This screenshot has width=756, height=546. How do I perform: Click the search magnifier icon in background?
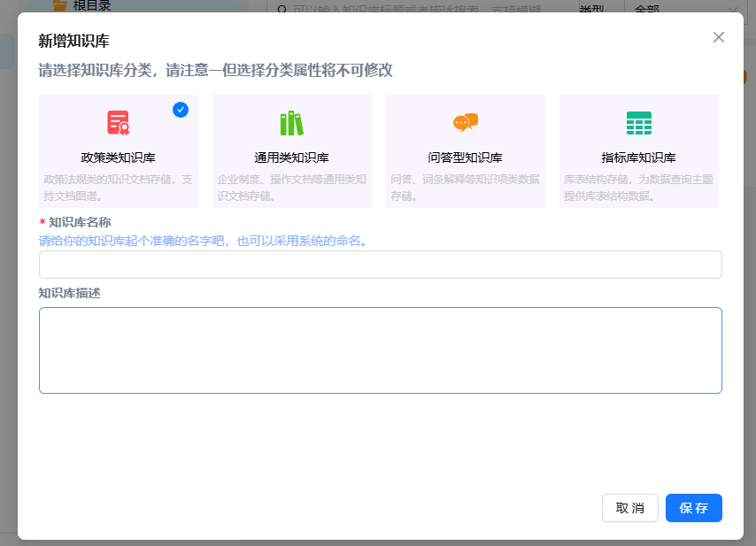[282, 8]
